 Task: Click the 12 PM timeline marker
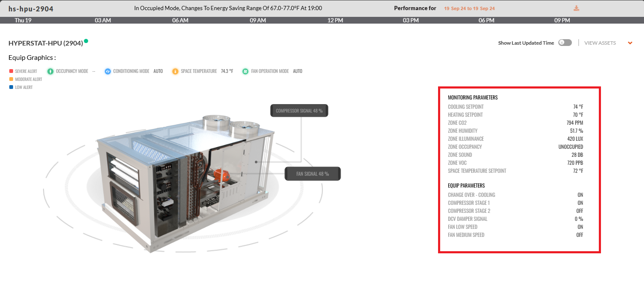tap(335, 20)
